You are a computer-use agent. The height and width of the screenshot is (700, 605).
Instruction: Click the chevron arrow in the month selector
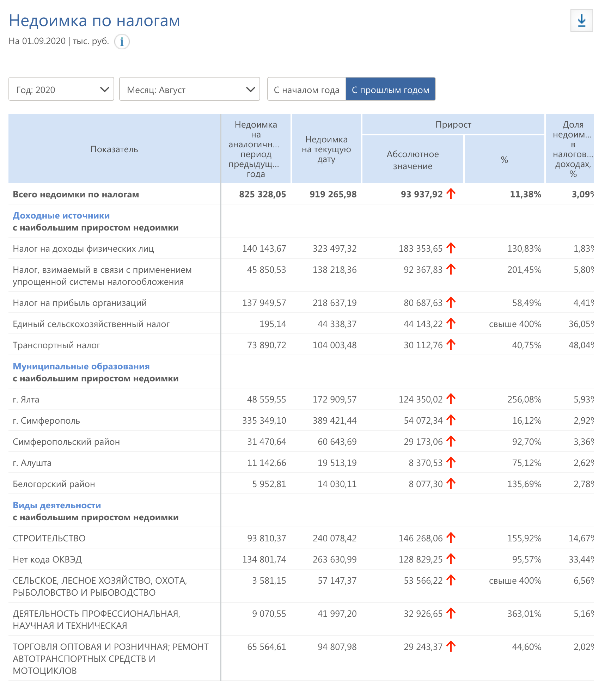250,90
